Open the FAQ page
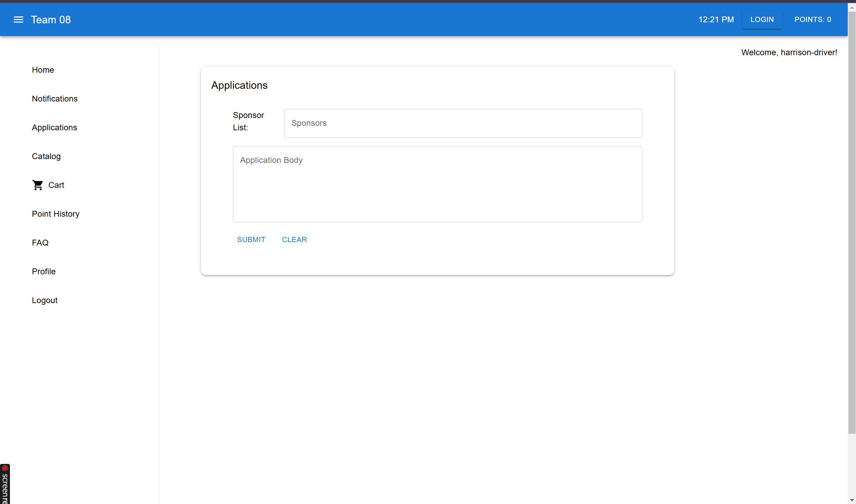 click(40, 243)
